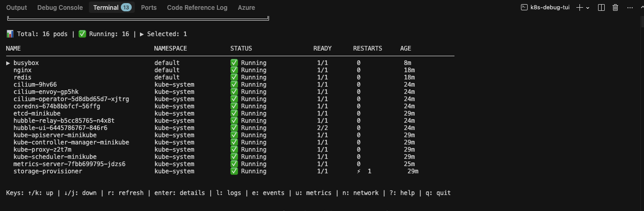Click the green check in kube-proxy-z2t7m row

[234, 150]
